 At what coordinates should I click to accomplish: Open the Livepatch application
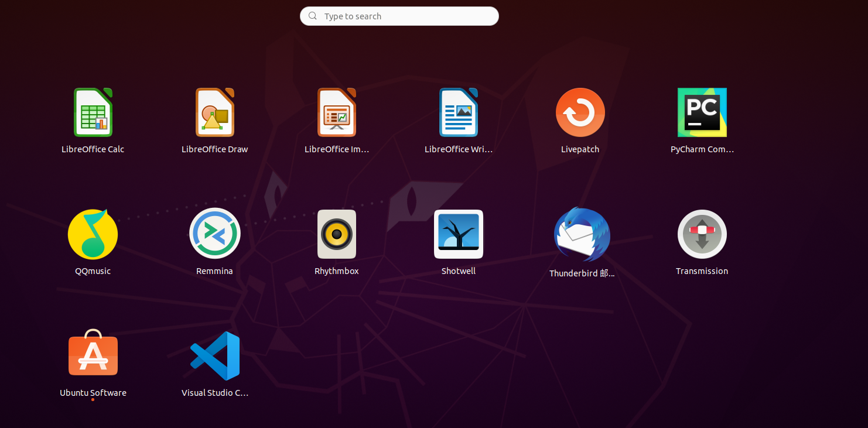580,112
